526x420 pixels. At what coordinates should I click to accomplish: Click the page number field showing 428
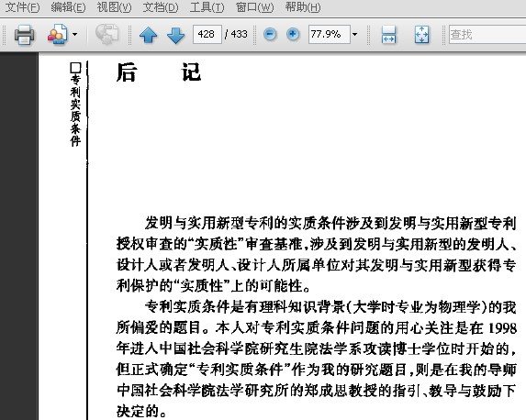tap(207, 34)
